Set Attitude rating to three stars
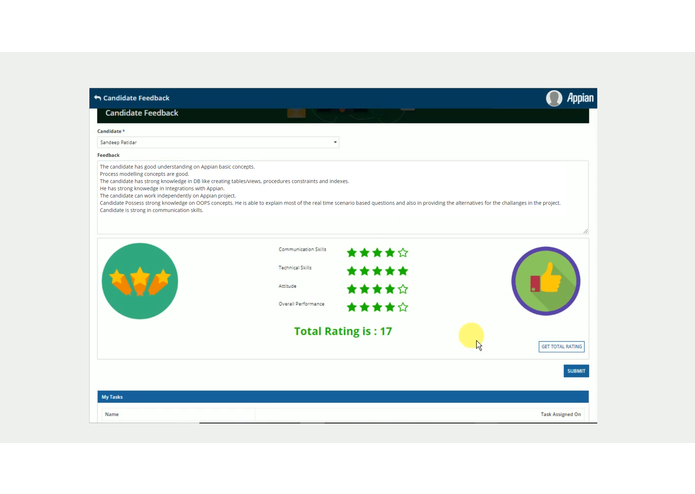The image size is (695, 494). point(377,289)
